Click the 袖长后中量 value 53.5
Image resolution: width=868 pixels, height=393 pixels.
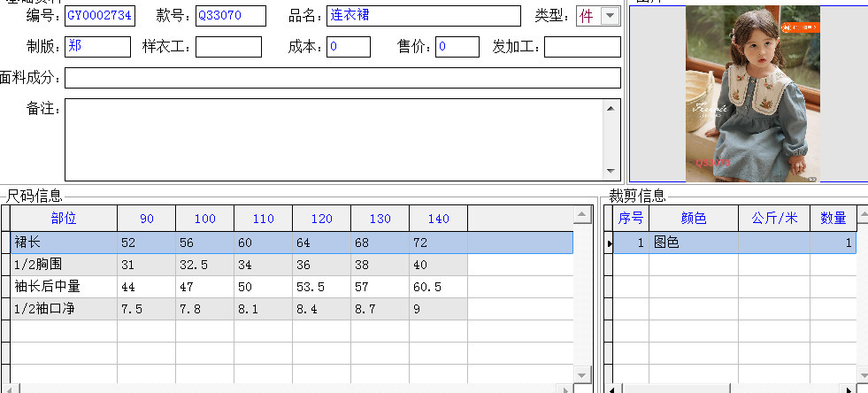tap(321, 287)
